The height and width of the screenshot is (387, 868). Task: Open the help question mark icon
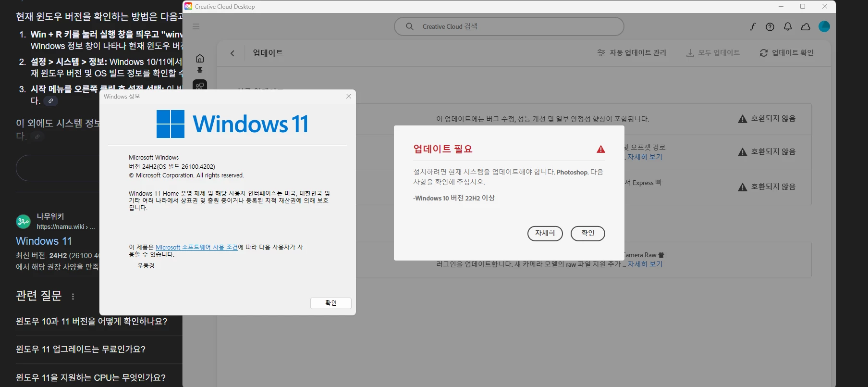point(770,27)
